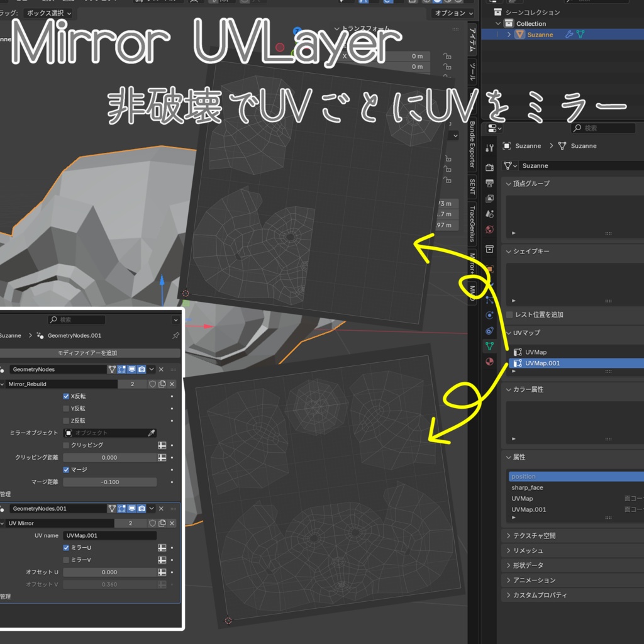The width and height of the screenshot is (644, 644).
Task: Disable the マージ checkbox
Action: coord(65,470)
